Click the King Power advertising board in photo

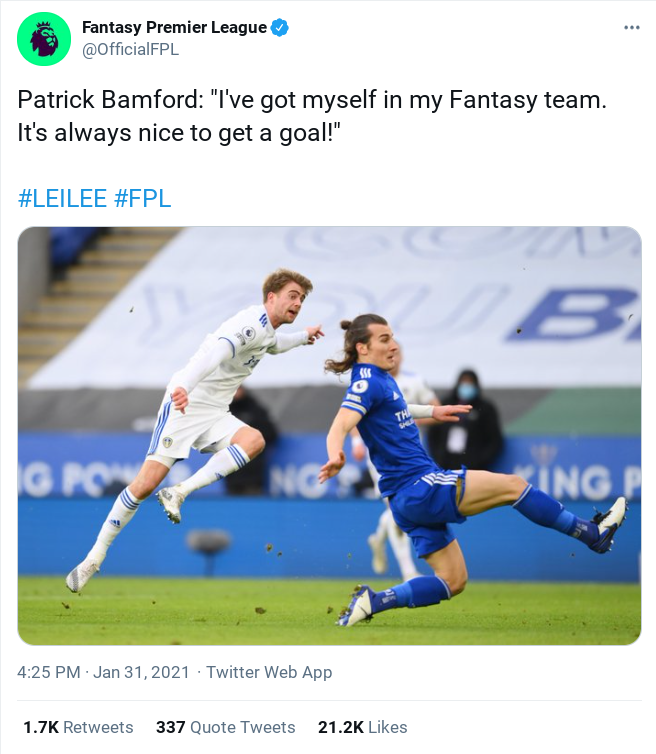click(90, 478)
